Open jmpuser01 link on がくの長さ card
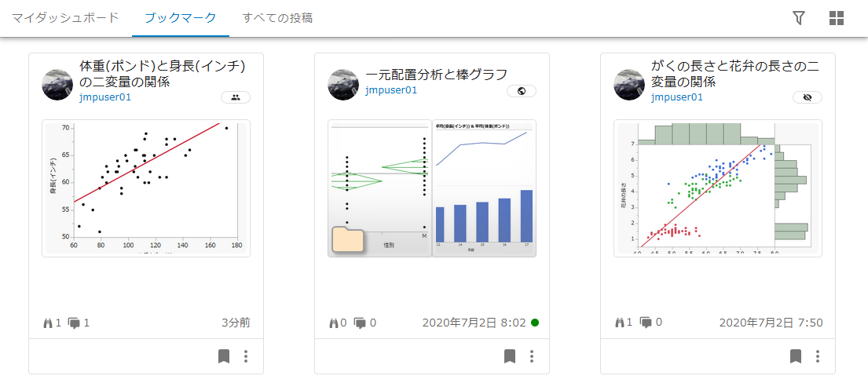Image resolution: width=868 pixels, height=383 pixels. (677, 97)
